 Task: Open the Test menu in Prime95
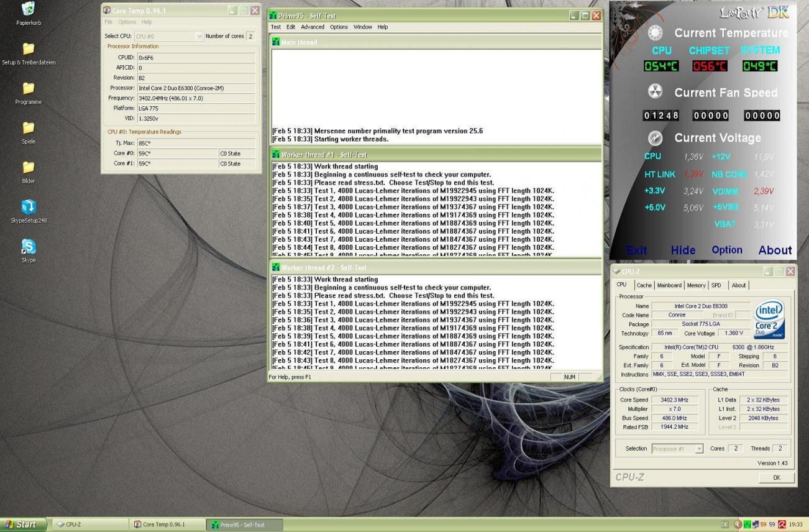pos(275,27)
